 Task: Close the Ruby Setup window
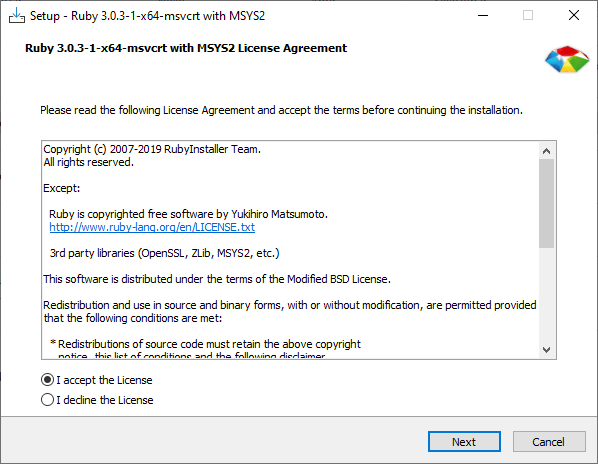574,16
